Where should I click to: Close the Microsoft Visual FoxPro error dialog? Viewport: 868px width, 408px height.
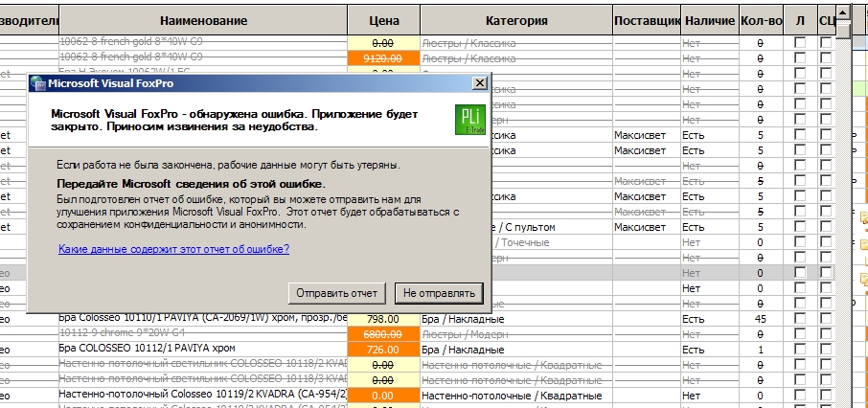click(480, 83)
